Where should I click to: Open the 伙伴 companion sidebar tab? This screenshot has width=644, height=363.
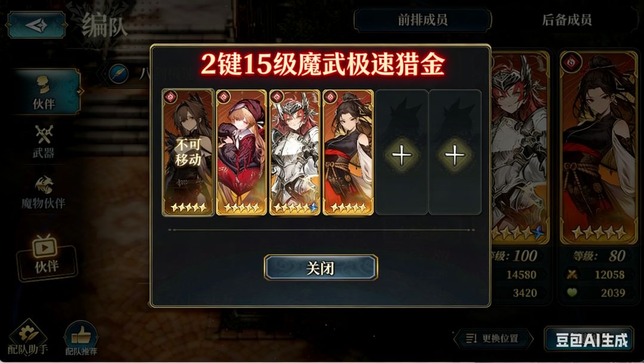coord(45,92)
